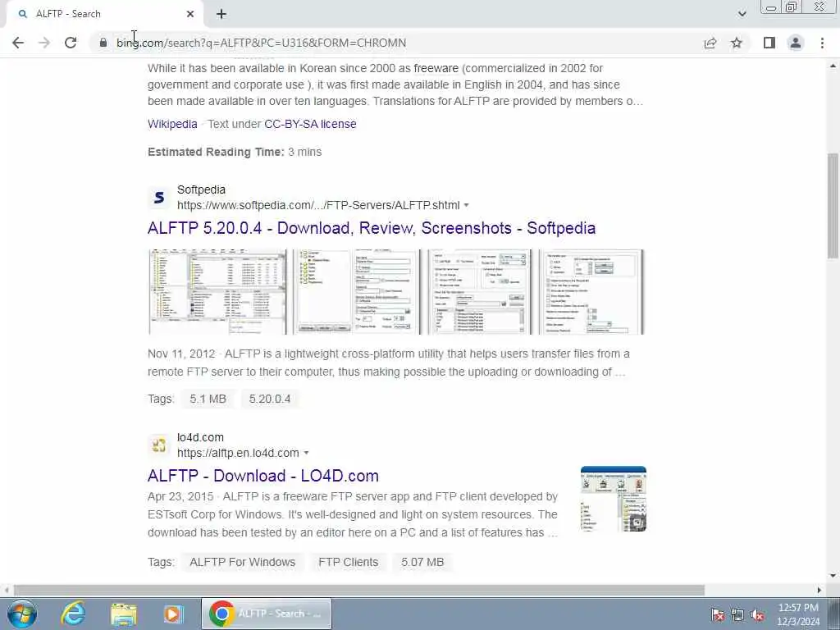Click the vertical scrollbar thumb
This screenshot has width=840, height=630.
point(833,205)
